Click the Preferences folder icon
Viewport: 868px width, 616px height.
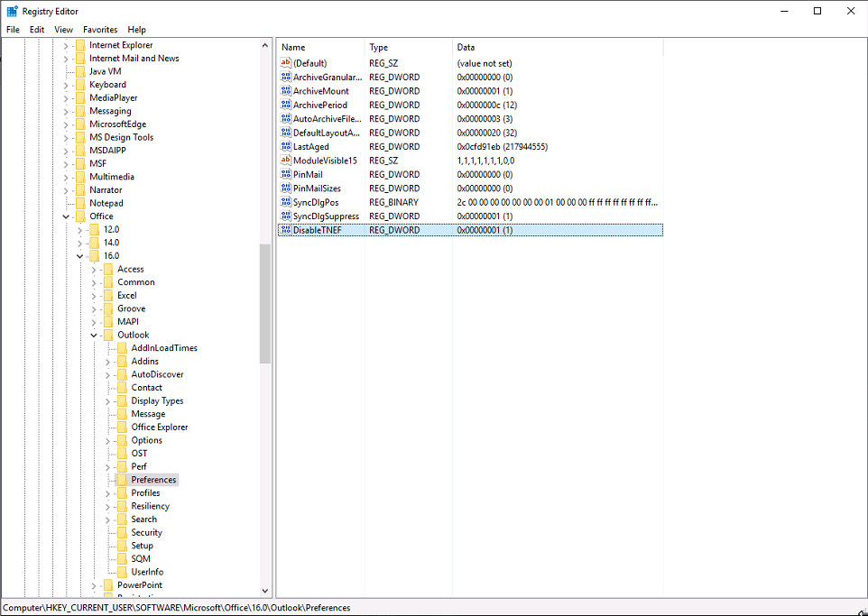point(122,480)
